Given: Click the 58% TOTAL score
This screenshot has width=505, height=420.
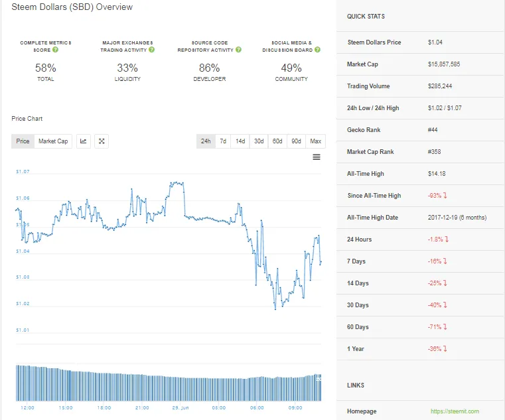Looking at the screenshot, I should pyautogui.click(x=45, y=72).
